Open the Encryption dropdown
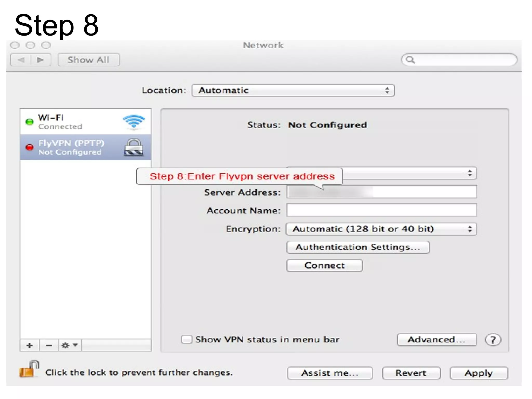This screenshot has width=532, height=399. pos(381,229)
